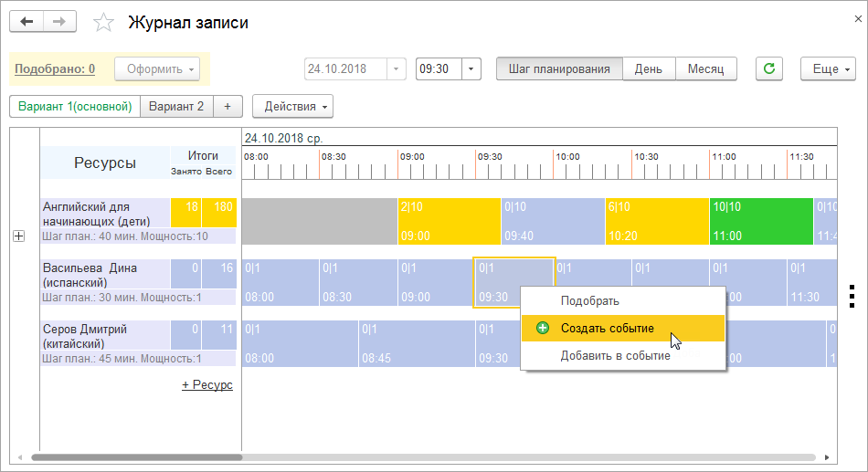Viewport: 868px width, 472px height.
Task: Click the forward navigation arrow
Action: 60,22
